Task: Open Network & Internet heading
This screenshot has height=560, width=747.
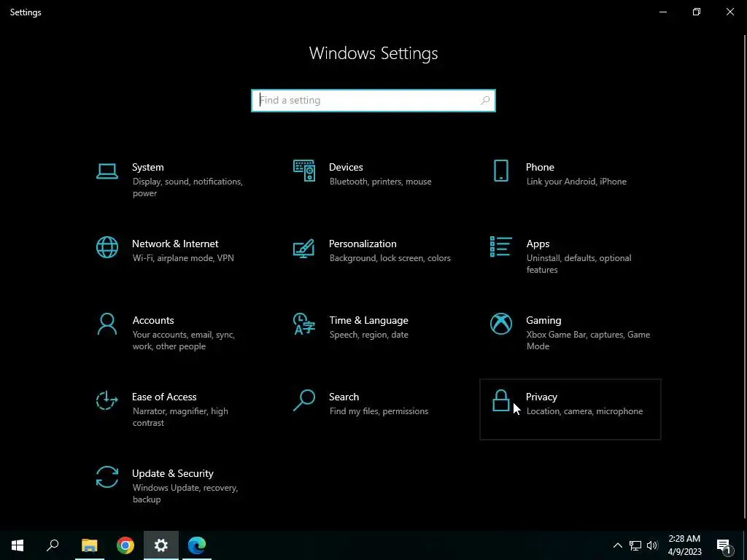Action: (175, 244)
